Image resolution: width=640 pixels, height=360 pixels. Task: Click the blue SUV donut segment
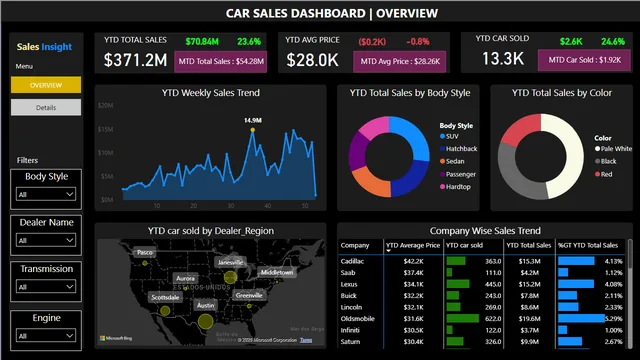(414, 136)
